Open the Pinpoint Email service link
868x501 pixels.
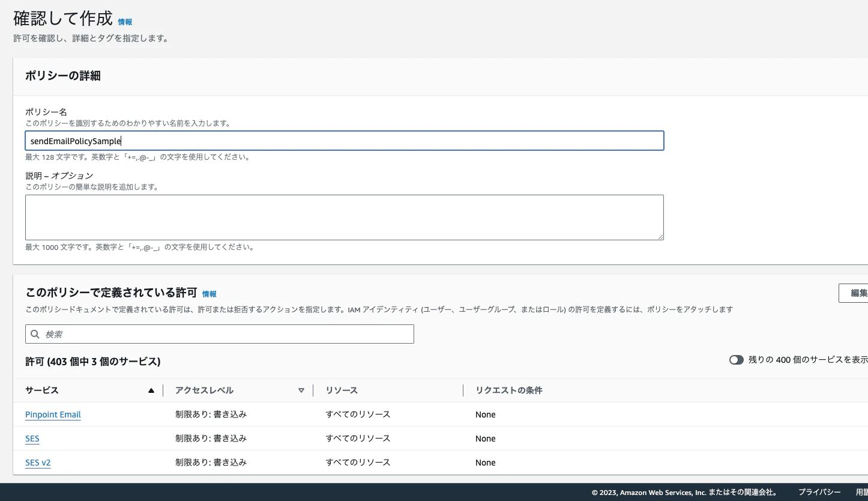click(x=53, y=414)
